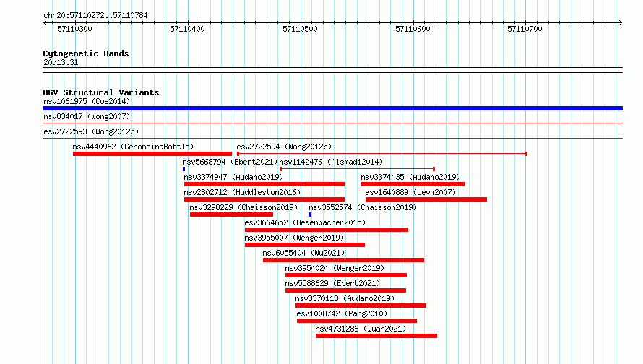Click ruler position 57110600

coord(413,29)
